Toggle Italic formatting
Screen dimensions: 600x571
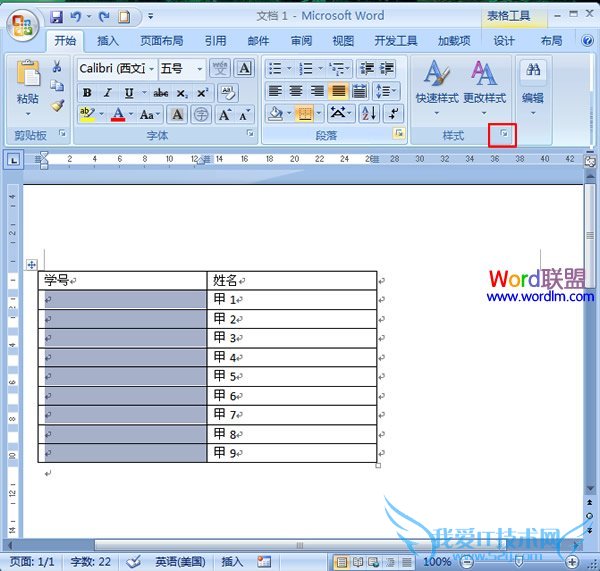(x=104, y=92)
